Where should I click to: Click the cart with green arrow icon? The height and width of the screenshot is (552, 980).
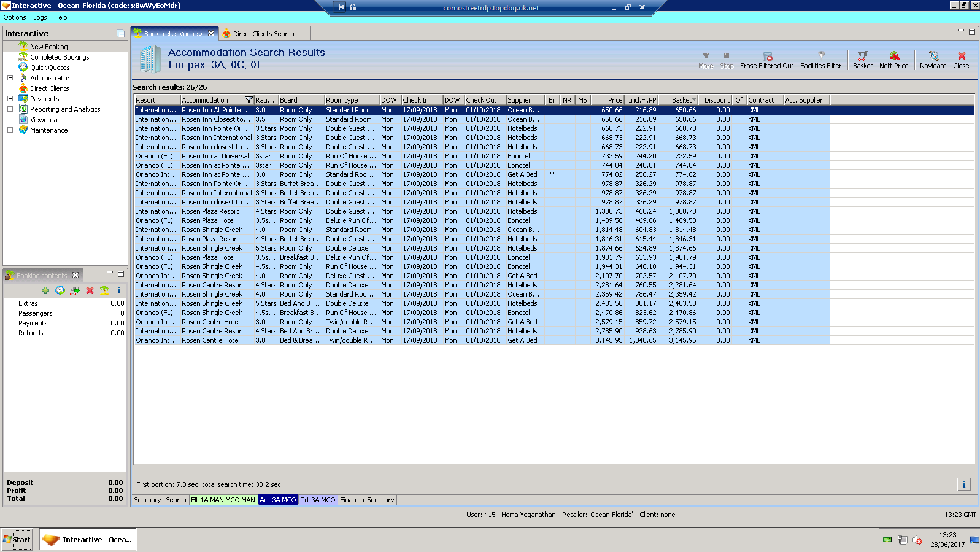click(x=75, y=290)
